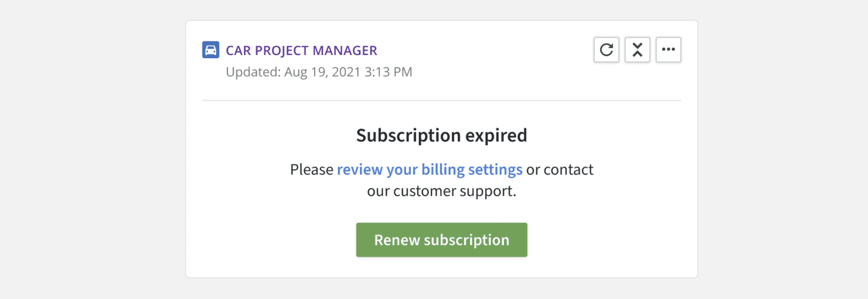
Task: Follow the review your billing settings link
Action: coord(430,170)
